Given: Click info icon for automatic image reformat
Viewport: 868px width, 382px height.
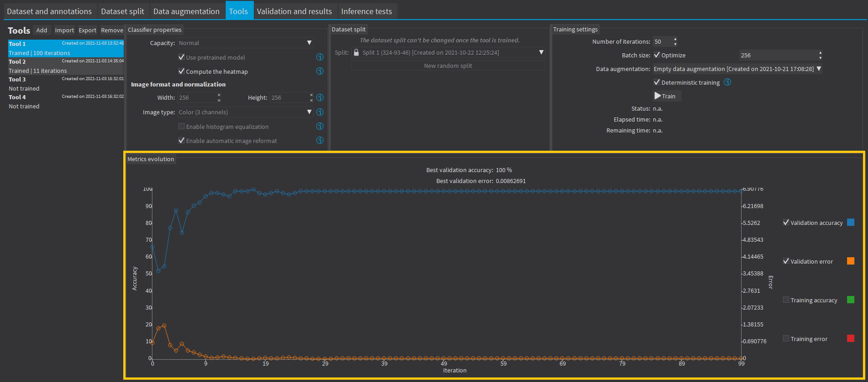Looking at the screenshot, I should pyautogui.click(x=320, y=140).
